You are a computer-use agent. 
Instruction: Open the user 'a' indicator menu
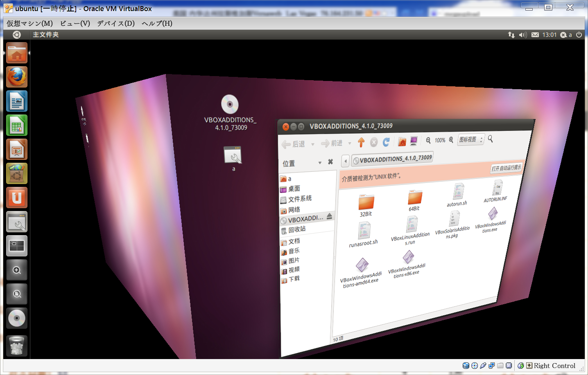click(x=566, y=35)
